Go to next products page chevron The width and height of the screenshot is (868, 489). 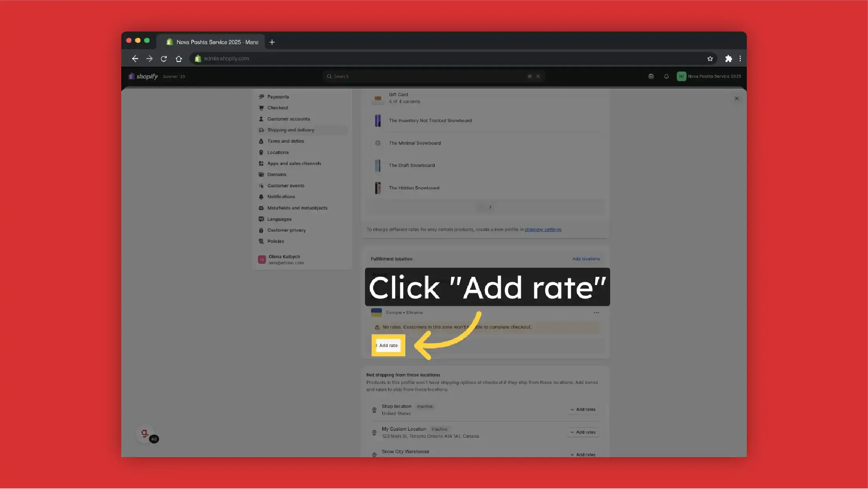490,207
